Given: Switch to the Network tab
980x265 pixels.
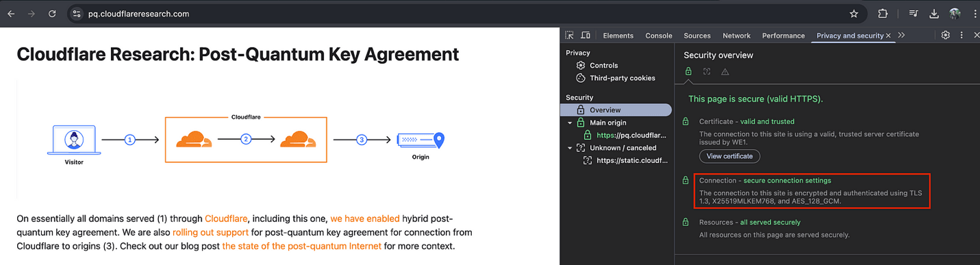Looking at the screenshot, I should (737, 36).
